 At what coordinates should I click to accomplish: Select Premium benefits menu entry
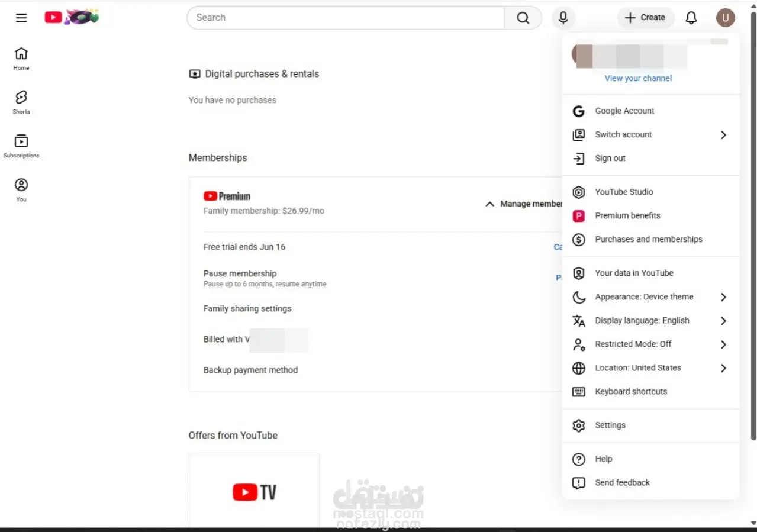pos(651,216)
